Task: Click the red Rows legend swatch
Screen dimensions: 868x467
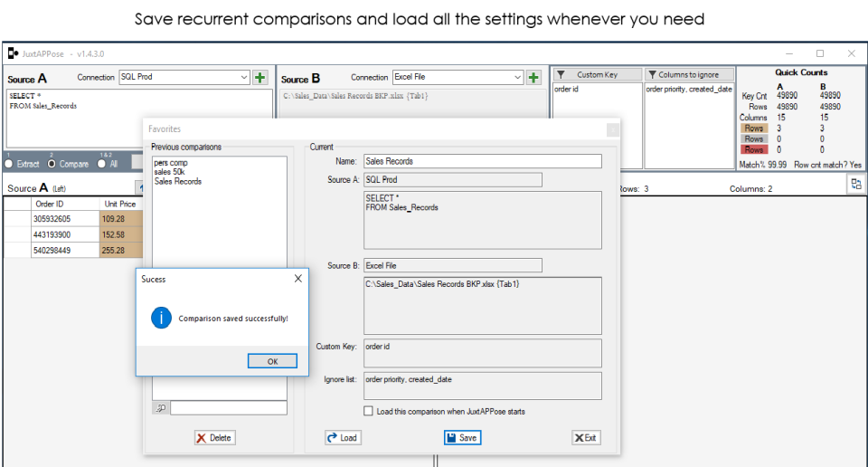Action: (754, 149)
